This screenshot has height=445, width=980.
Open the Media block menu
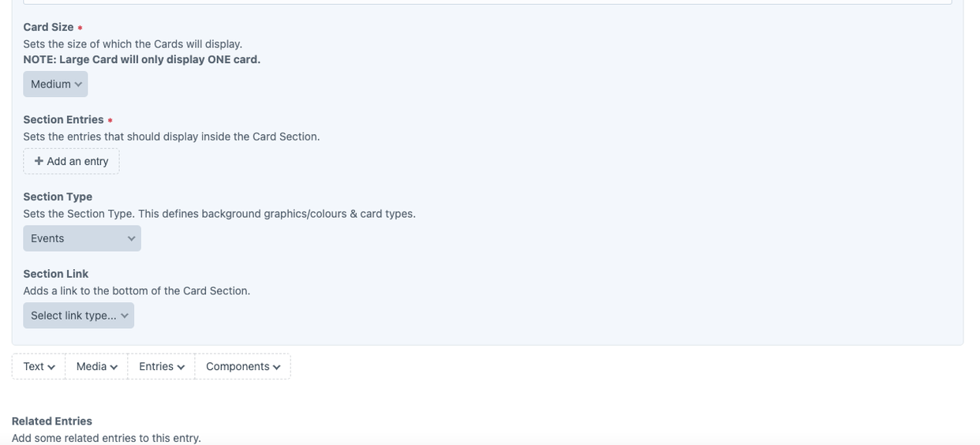[x=96, y=366]
